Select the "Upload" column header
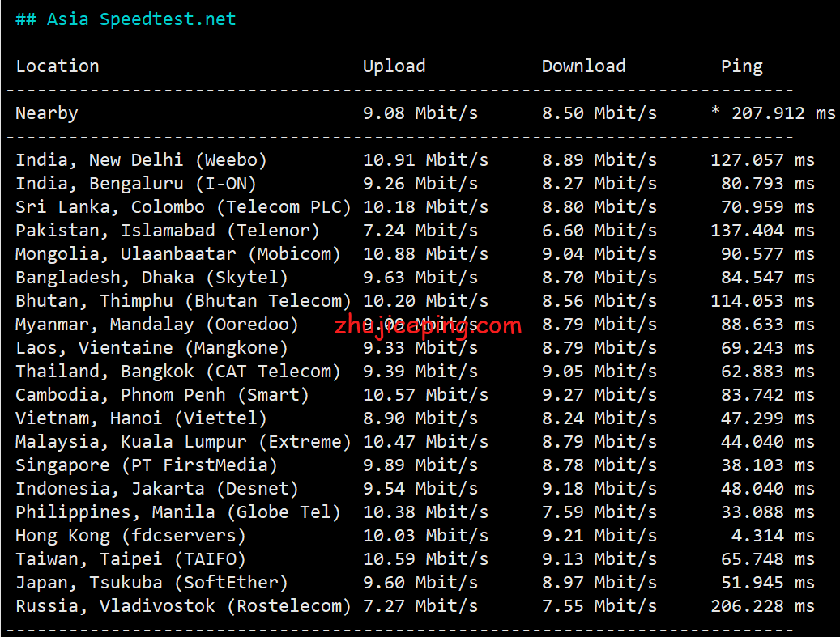 [x=394, y=66]
